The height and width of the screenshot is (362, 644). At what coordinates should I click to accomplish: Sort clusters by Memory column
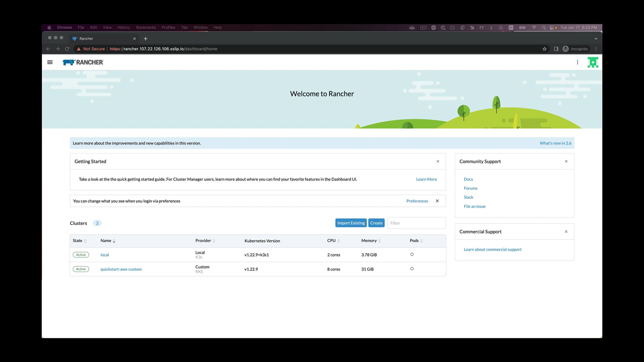coord(371,241)
